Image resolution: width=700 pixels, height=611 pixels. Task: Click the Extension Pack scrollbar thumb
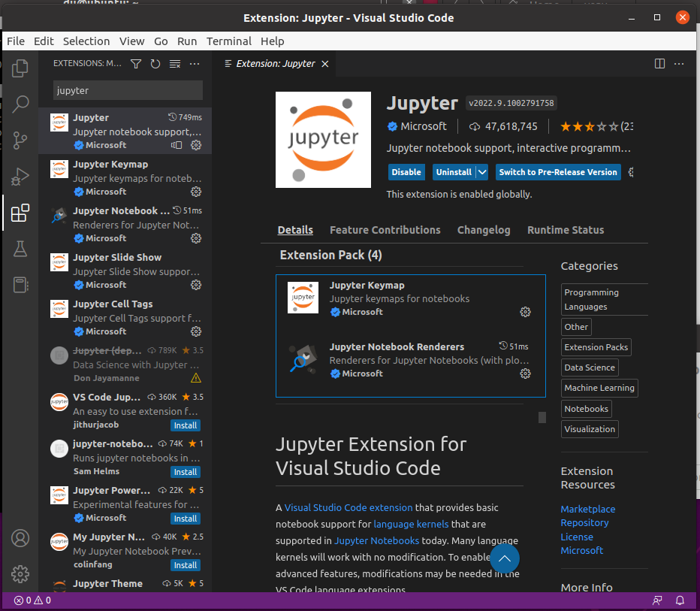click(542, 417)
